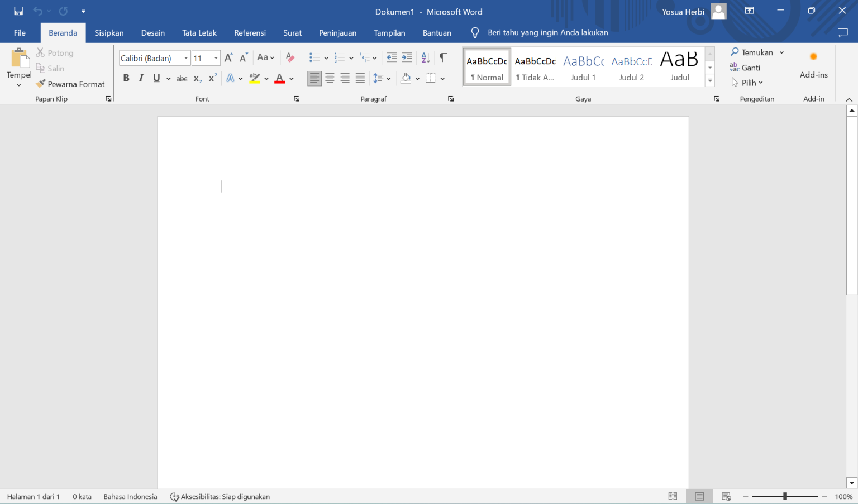Select align left
858x504 pixels.
(314, 78)
